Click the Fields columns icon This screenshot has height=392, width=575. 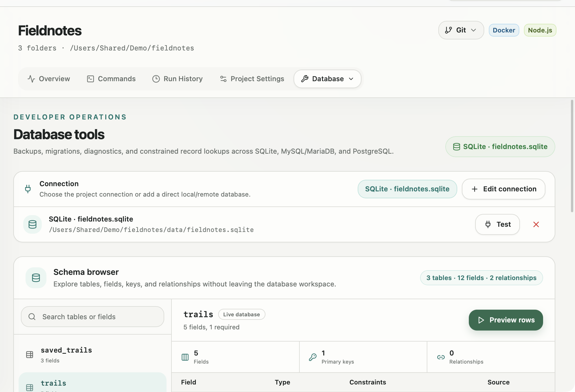[185, 357]
